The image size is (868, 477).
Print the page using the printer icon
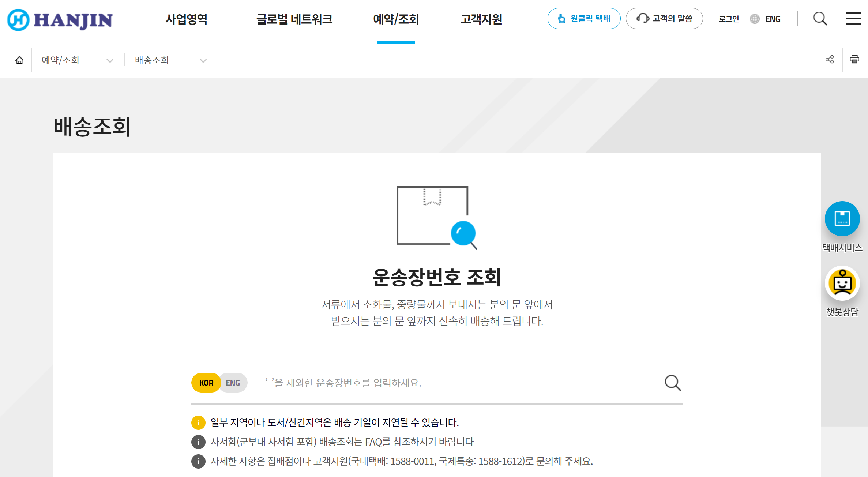[854, 59]
